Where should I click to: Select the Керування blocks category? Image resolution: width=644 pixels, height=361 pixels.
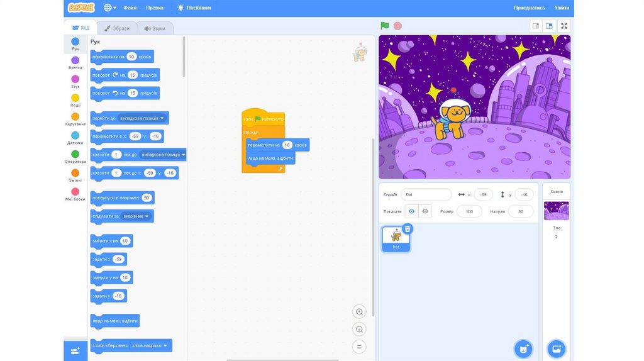[x=75, y=119]
